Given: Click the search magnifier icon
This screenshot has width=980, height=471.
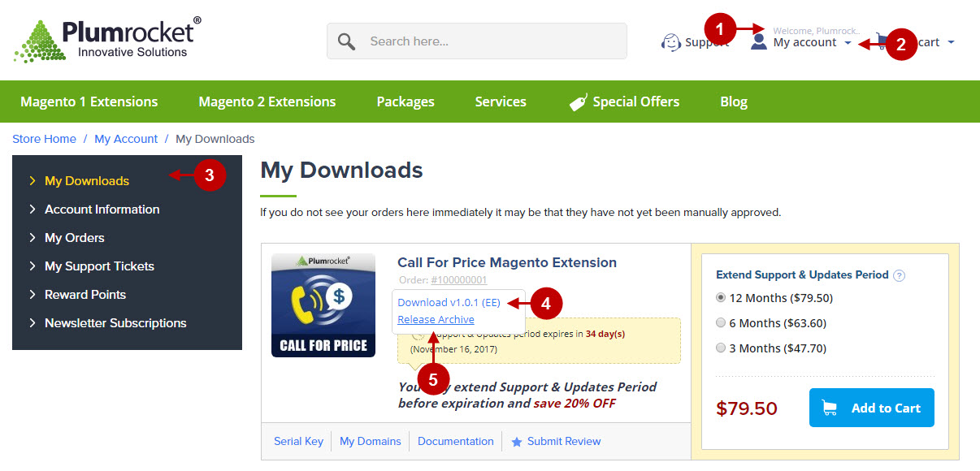Looking at the screenshot, I should point(345,41).
